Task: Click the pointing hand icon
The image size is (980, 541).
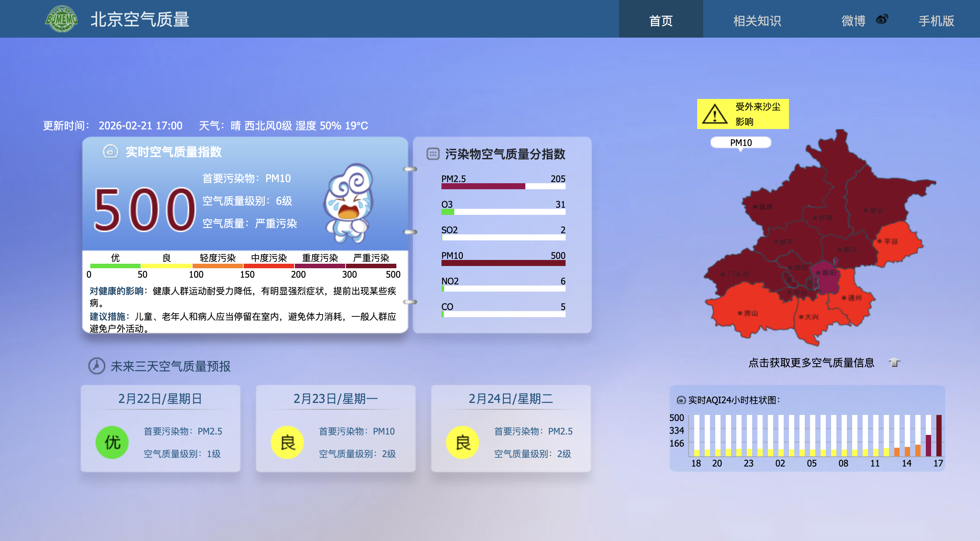Action: click(x=894, y=362)
